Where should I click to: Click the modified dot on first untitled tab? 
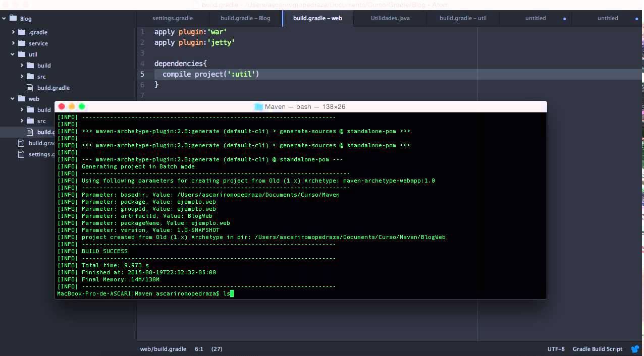564,19
